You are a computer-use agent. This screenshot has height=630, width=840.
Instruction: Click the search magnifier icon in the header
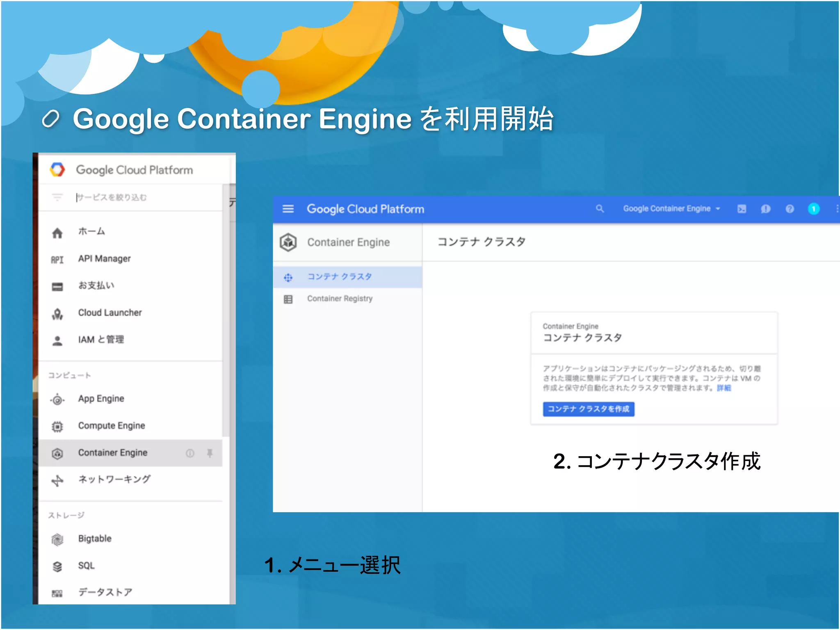600,209
